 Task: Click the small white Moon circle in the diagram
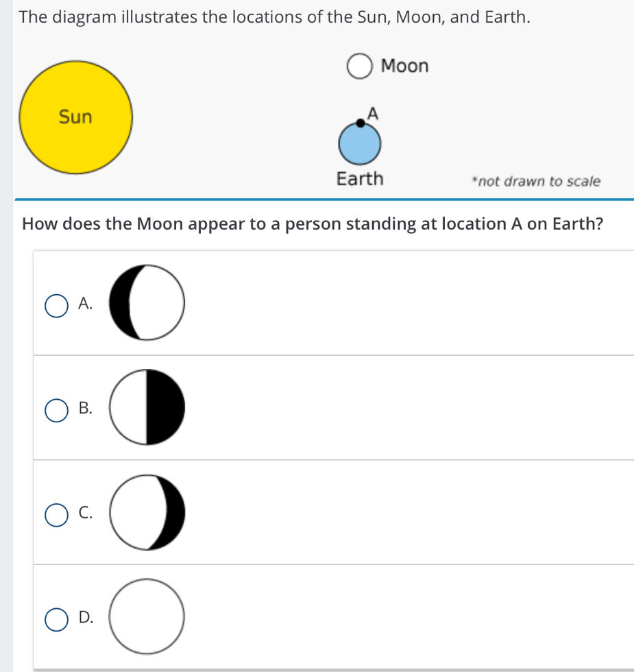point(359,67)
